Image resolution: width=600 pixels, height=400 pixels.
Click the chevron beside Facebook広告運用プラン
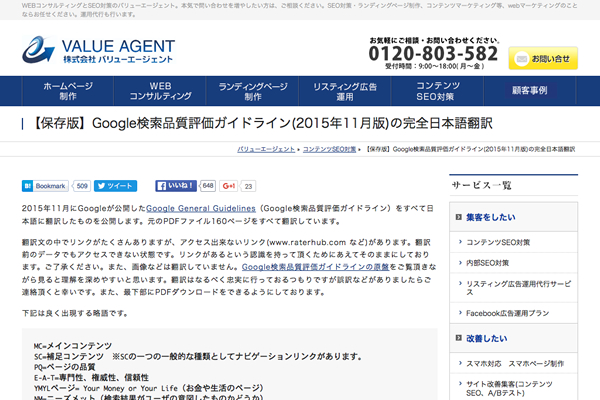[x=460, y=313]
